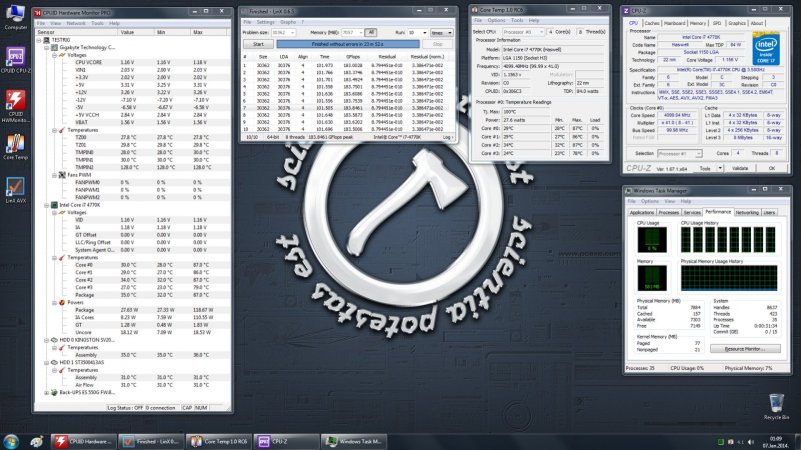
Task: Switch to Windows Task Manager taskbar button
Action: [354, 441]
